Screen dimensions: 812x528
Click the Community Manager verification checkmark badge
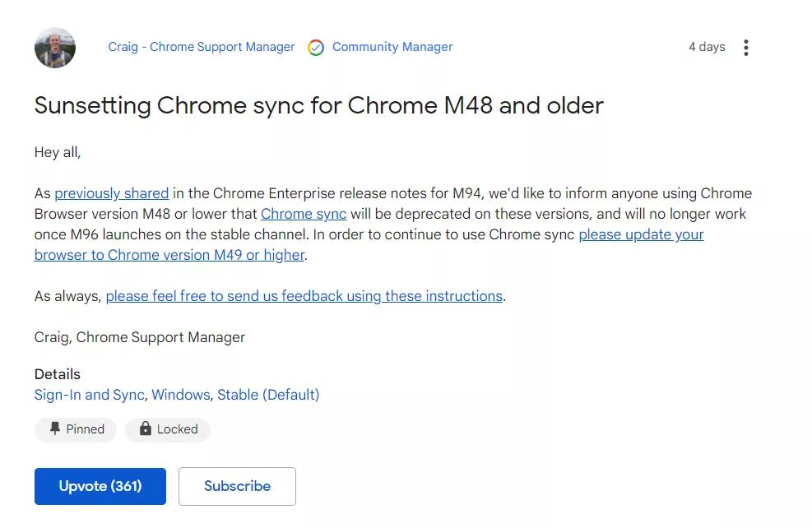[x=315, y=47]
